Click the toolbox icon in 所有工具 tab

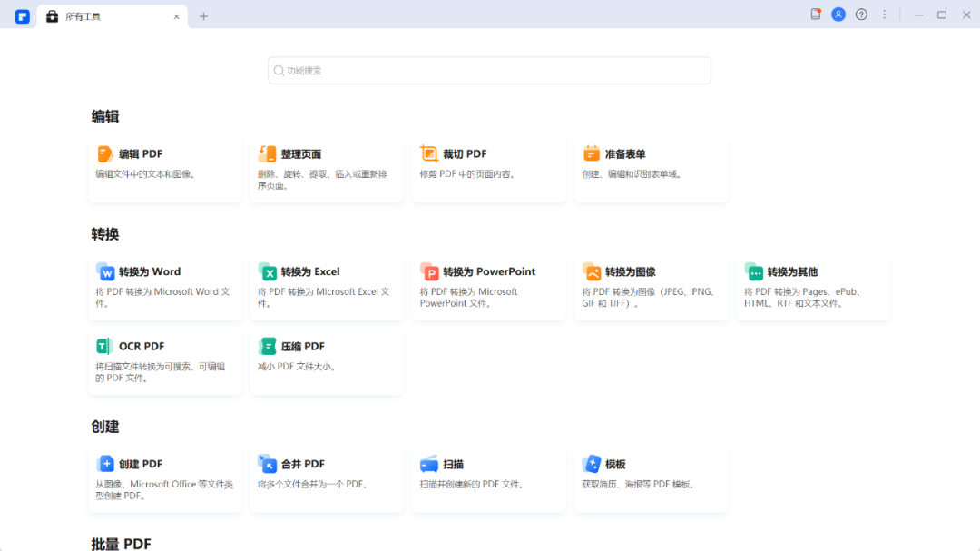pos(53,16)
